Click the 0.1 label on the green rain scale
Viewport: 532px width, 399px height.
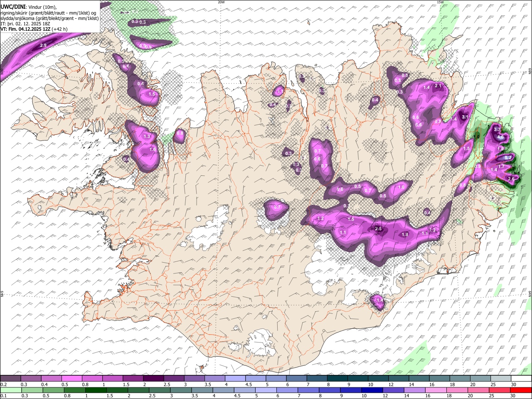click(3, 396)
